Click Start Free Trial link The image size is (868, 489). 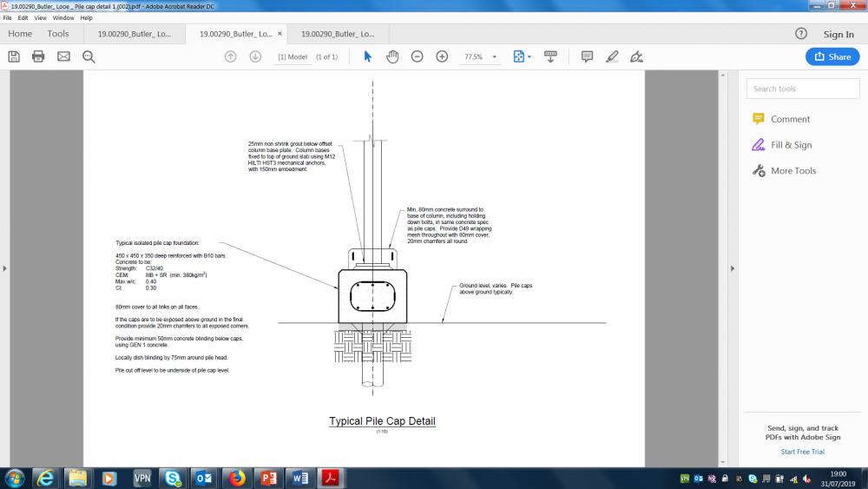tap(803, 452)
